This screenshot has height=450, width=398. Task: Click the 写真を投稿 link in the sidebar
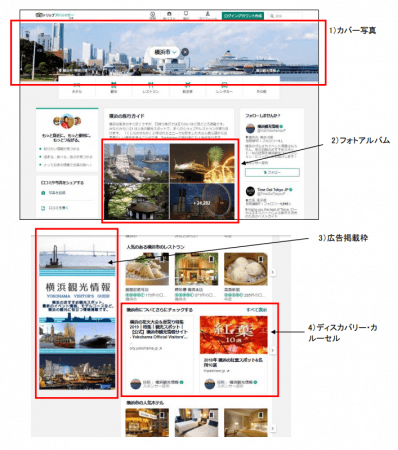57,193
